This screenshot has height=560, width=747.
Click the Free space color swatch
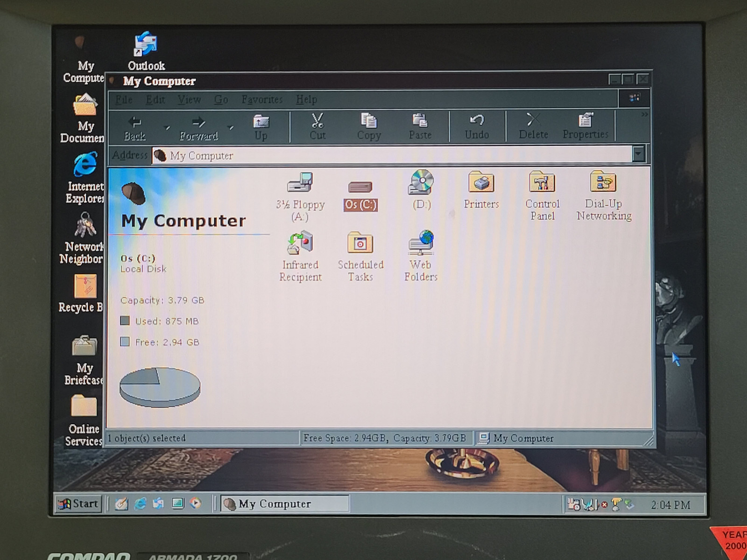click(125, 342)
